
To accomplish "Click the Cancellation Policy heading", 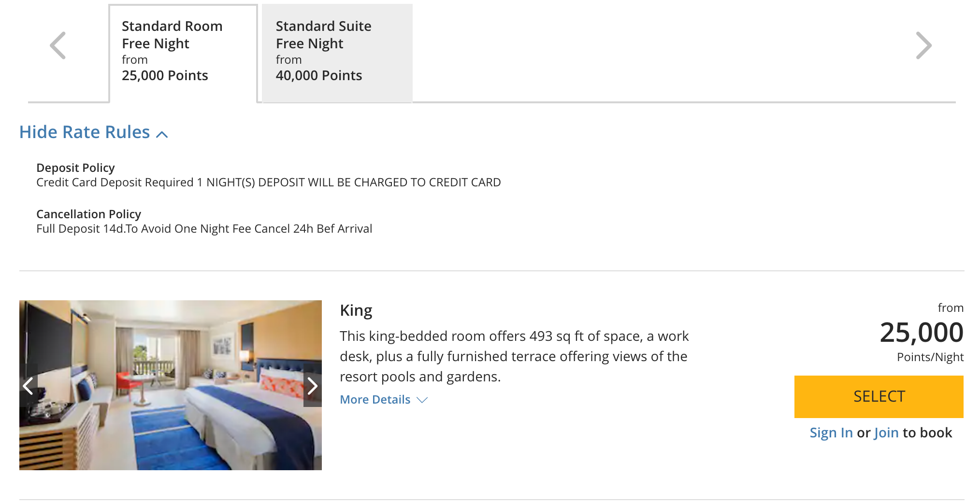I will pos(88,214).
